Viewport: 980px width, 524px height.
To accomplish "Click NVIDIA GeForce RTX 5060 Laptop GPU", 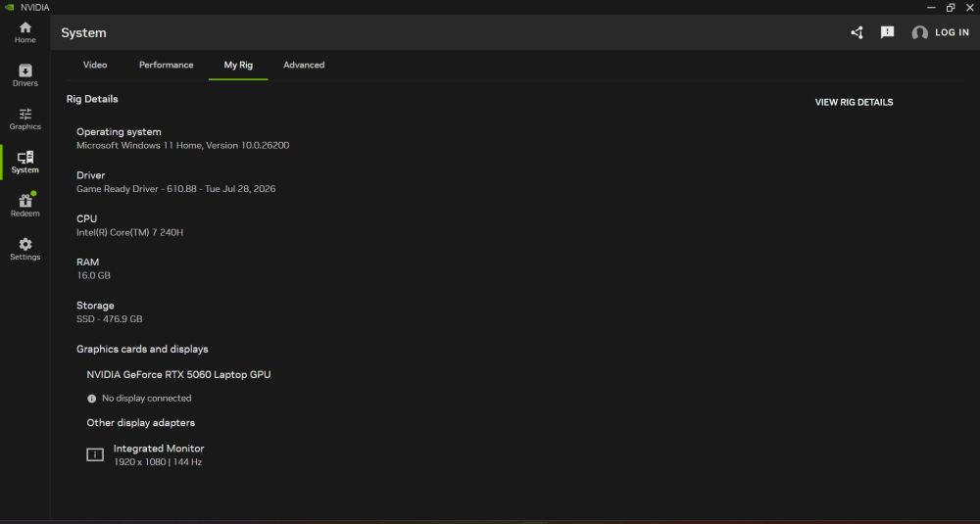I will (178, 375).
